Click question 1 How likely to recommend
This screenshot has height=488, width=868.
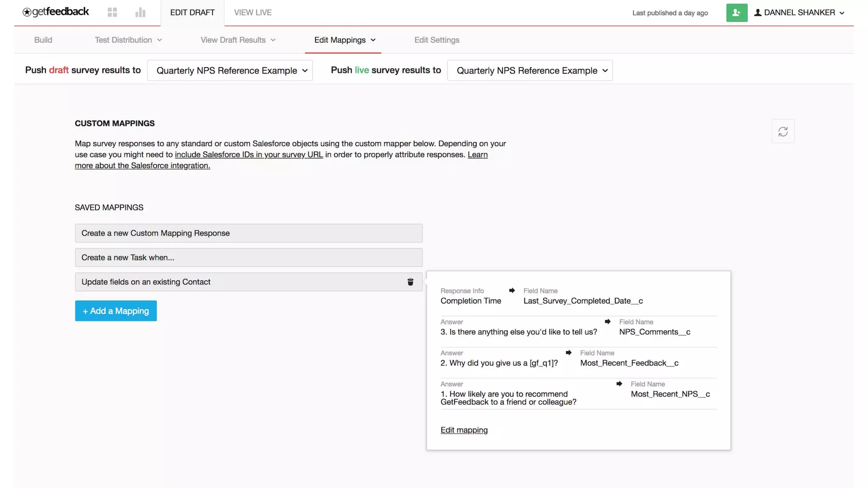[509, 398]
